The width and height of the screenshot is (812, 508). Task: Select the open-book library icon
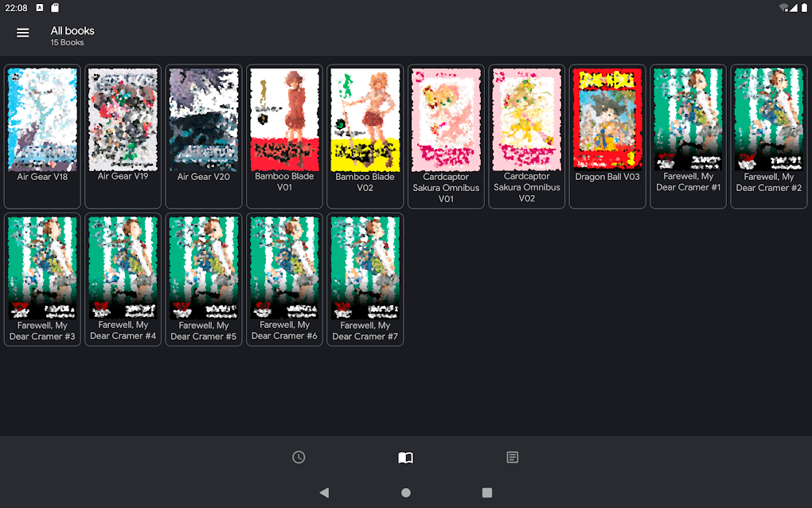(405, 457)
